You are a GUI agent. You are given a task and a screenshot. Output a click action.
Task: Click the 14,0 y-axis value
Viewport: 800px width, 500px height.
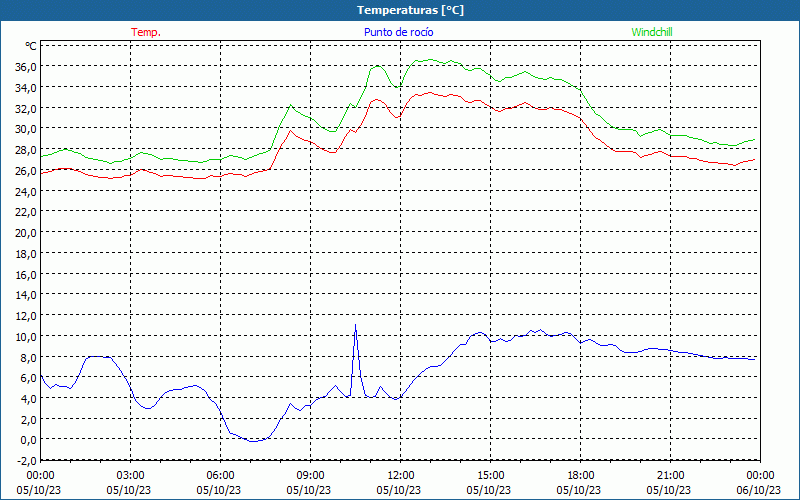pos(26,295)
